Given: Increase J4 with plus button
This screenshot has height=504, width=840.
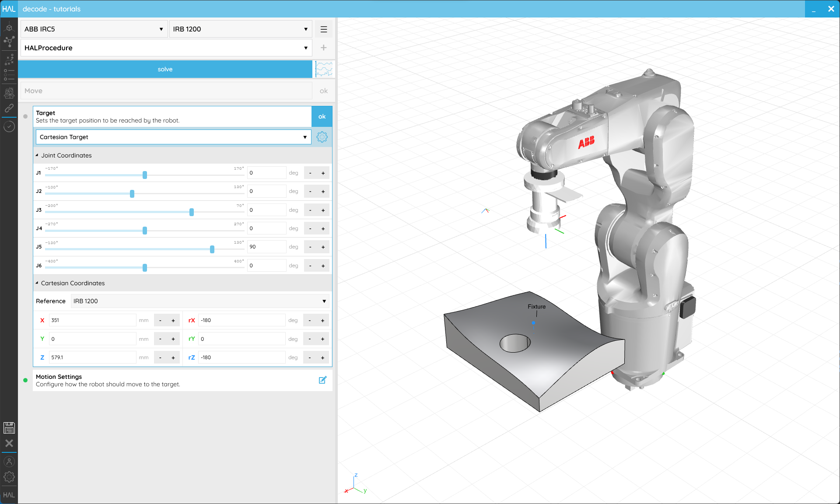Looking at the screenshot, I should (x=323, y=229).
